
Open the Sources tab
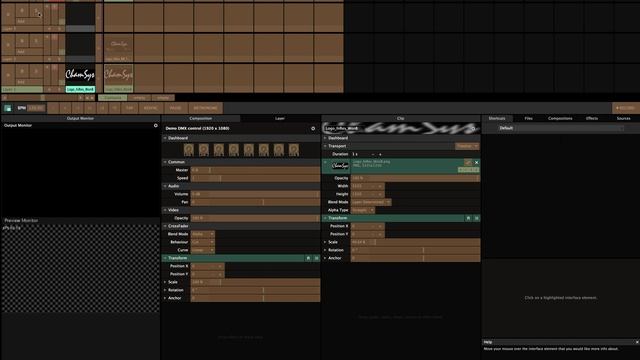pos(623,118)
